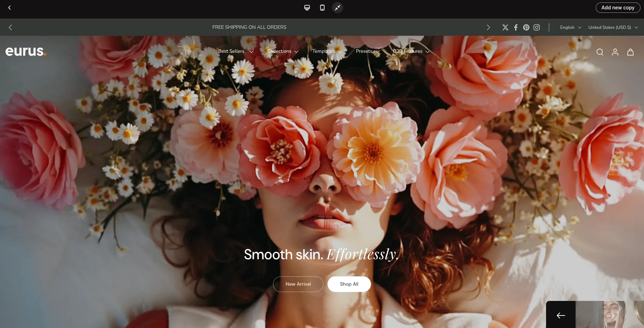Click the Shop All button
This screenshot has height=328, width=644.
click(349, 284)
